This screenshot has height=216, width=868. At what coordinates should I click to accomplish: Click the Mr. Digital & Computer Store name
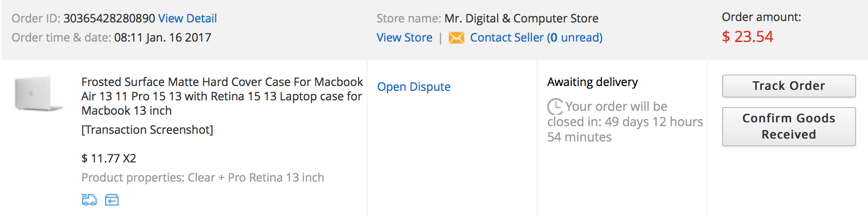521,19
